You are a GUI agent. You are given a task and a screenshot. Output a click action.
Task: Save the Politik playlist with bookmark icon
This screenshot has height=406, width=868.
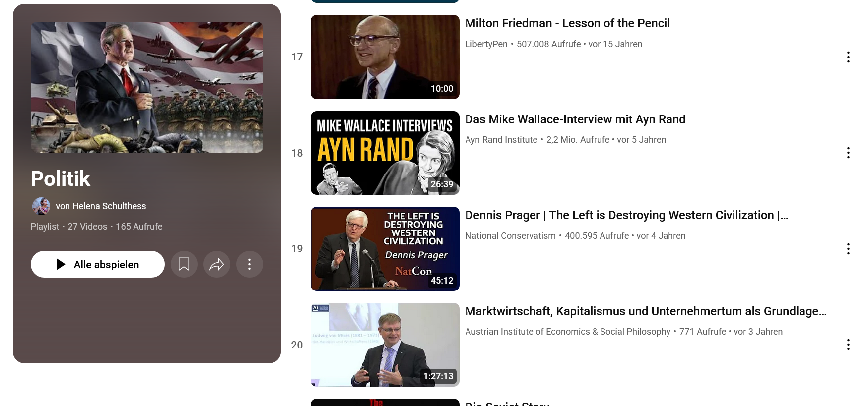[184, 264]
